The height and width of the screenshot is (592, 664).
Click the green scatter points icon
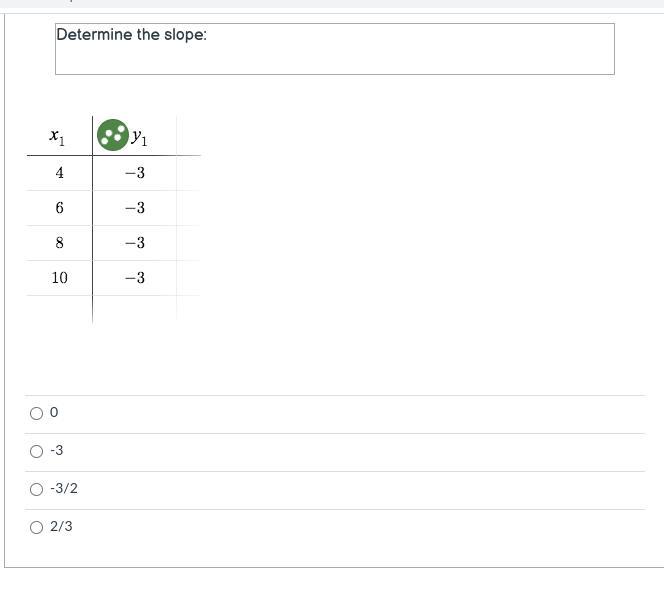pyautogui.click(x=113, y=135)
